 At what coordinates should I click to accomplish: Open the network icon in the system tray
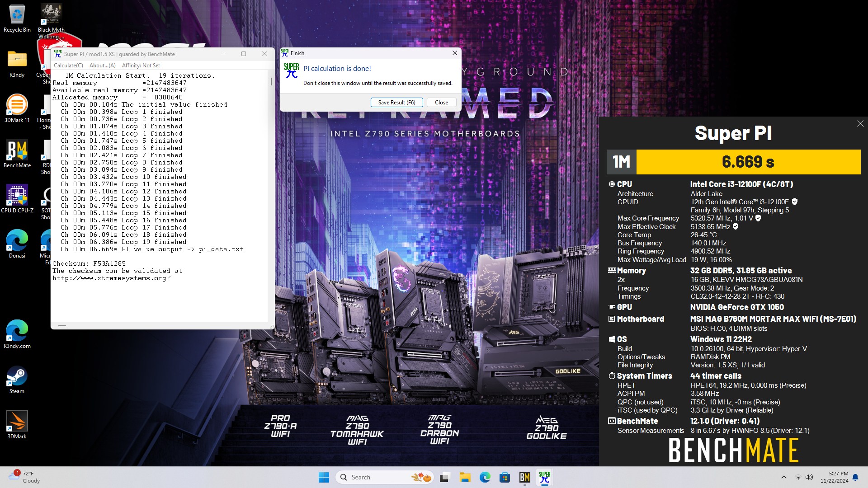[798, 477]
